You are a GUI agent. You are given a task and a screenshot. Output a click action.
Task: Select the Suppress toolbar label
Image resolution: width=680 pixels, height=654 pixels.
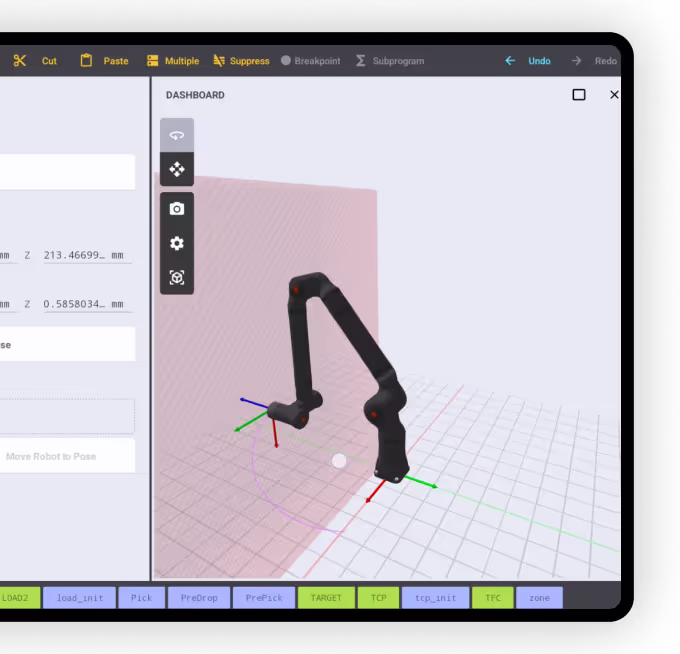(249, 61)
